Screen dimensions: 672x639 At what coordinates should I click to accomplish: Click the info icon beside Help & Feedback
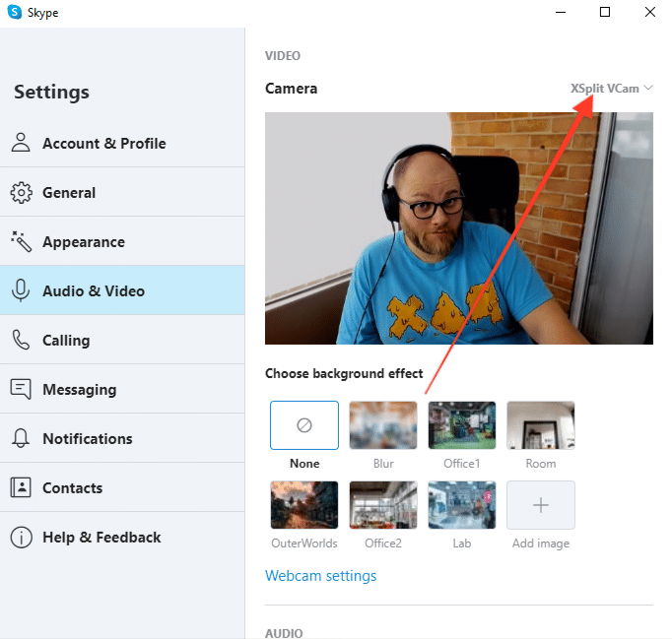(x=21, y=537)
